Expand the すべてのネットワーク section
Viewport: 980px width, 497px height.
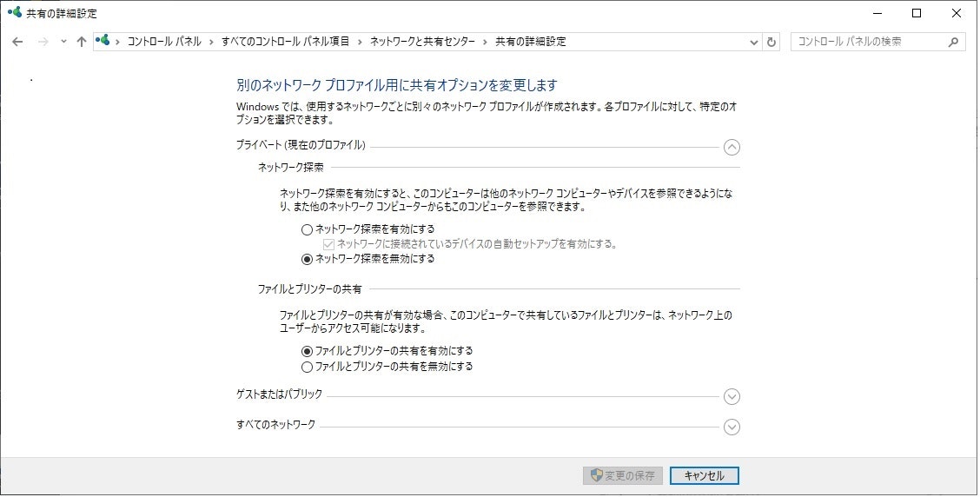coord(732,427)
